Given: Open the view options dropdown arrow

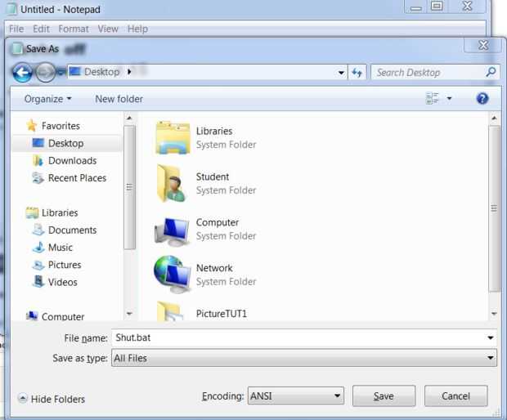Looking at the screenshot, I should click(449, 98).
